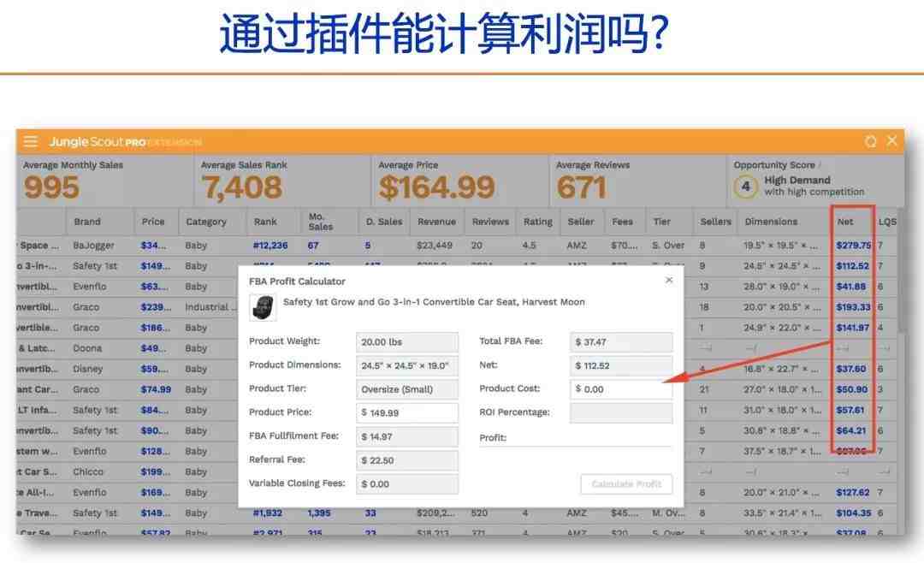This screenshot has width=924, height=563.
Task: Sort table by Net column header
Action: click(845, 222)
